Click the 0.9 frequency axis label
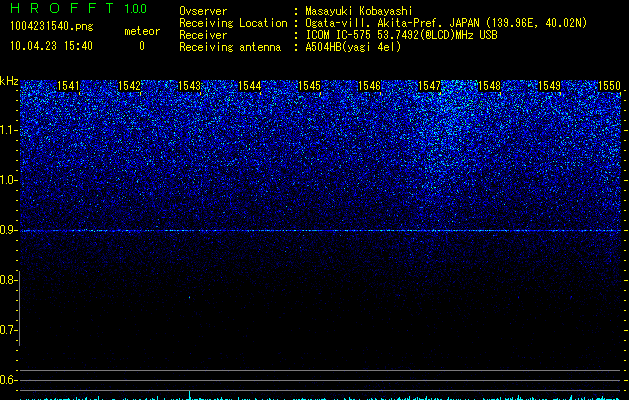This screenshot has width=629, height=400. point(8,230)
